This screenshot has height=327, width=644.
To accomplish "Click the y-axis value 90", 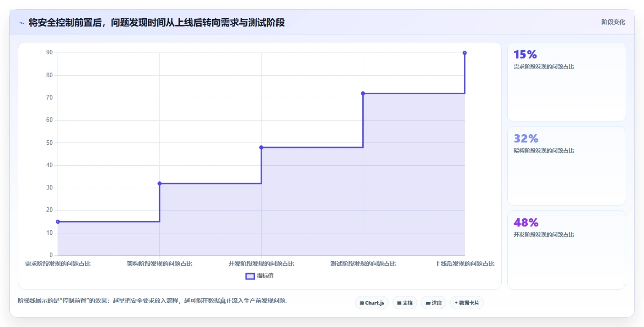I will (x=49, y=53).
